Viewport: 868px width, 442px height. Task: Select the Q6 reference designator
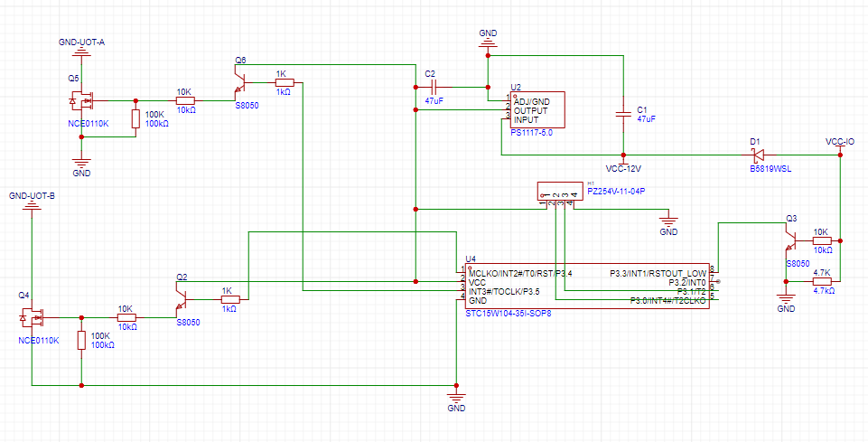240,60
